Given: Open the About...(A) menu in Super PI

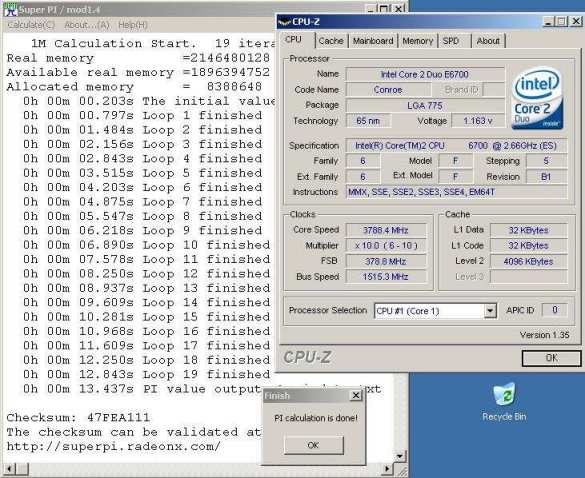Looking at the screenshot, I should pos(87,25).
